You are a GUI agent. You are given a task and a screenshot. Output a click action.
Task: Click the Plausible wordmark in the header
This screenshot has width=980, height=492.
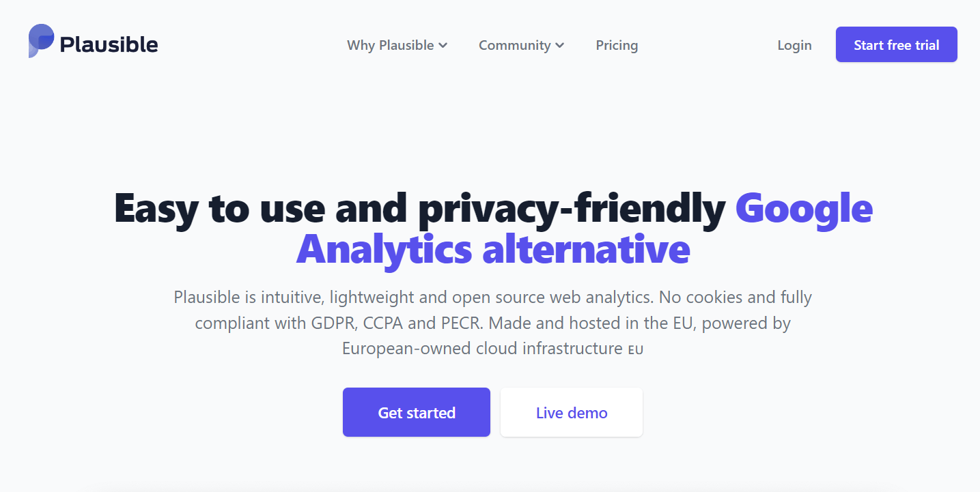(x=109, y=42)
